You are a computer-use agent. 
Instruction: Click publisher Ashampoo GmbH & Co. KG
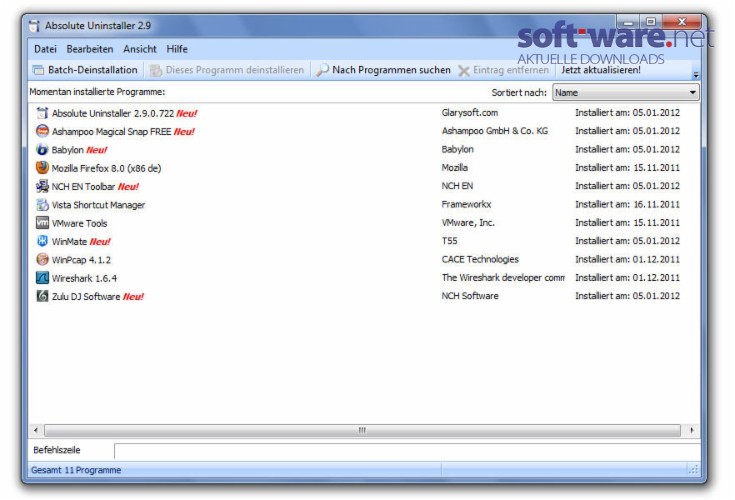click(495, 131)
